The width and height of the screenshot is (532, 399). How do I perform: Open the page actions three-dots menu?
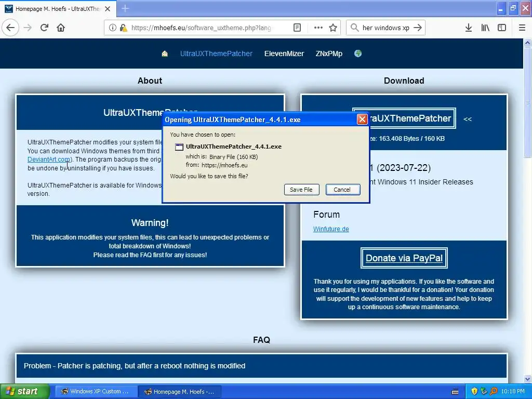[x=318, y=28]
